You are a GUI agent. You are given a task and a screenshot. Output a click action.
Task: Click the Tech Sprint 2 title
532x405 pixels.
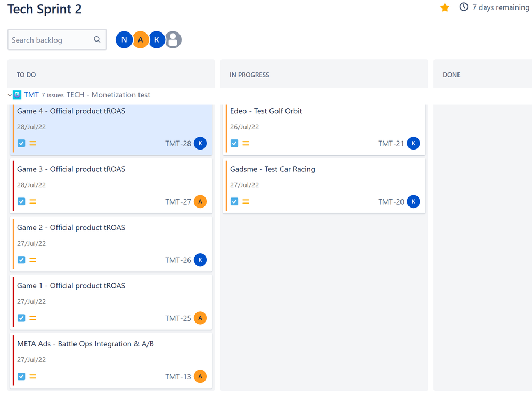click(44, 9)
